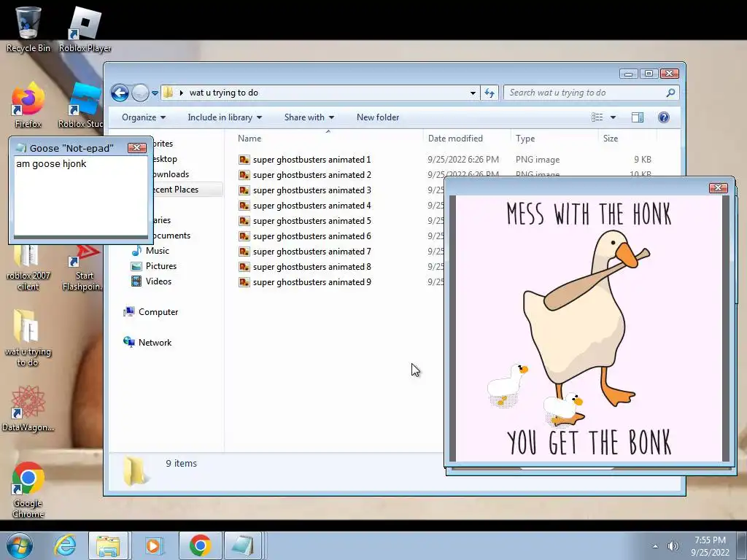Open the roblox 2007 client folder icon

click(28, 267)
